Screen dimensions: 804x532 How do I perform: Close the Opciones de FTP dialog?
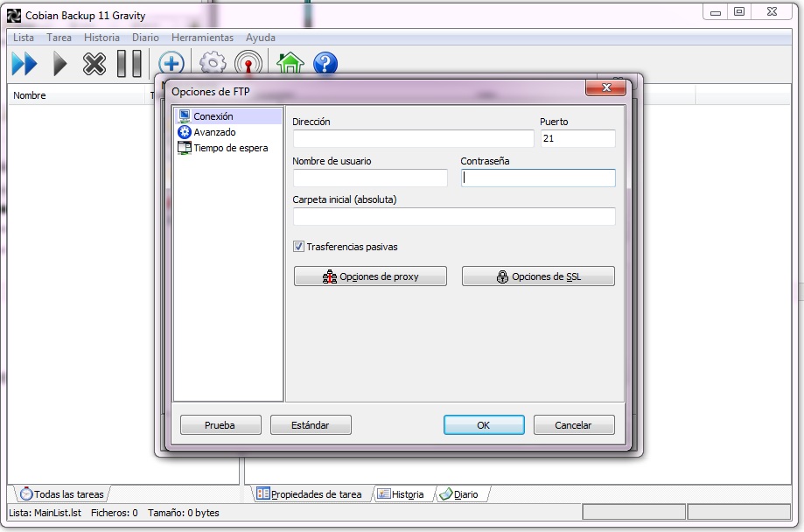pos(605,87)
